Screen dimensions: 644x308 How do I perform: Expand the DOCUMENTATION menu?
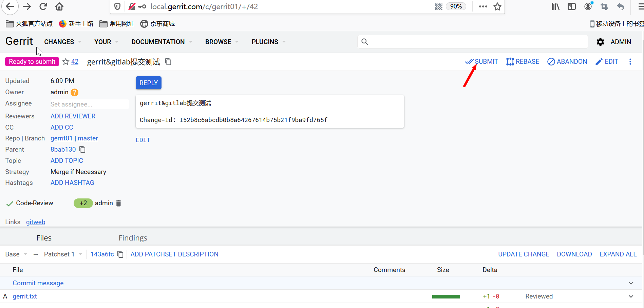click(x=162, y=42)
